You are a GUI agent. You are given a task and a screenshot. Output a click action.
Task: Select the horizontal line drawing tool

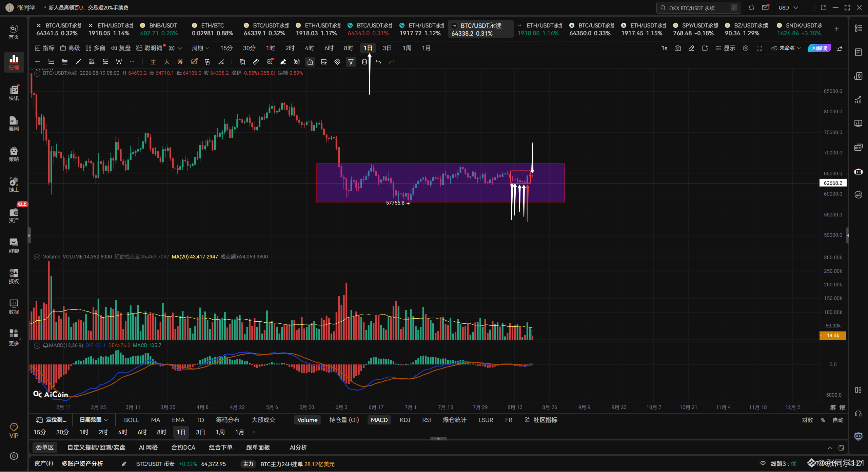click(x=38, y=62)
